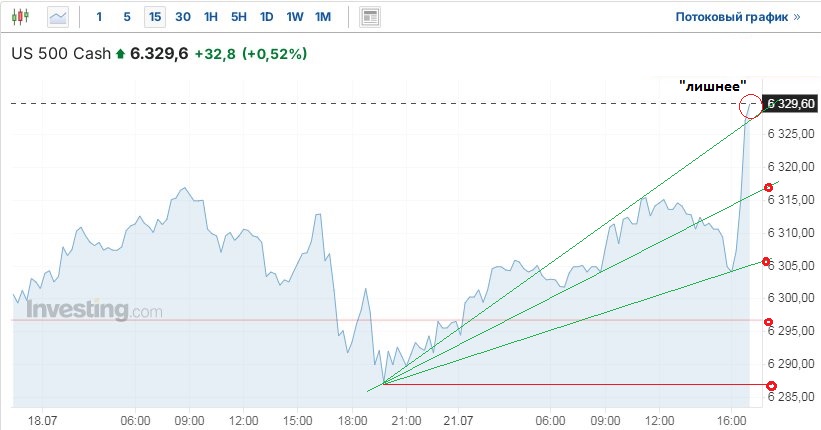The width and height of the screenshot is (821, 430).
Task: Select the 5 minute interval
Action: 126,17
